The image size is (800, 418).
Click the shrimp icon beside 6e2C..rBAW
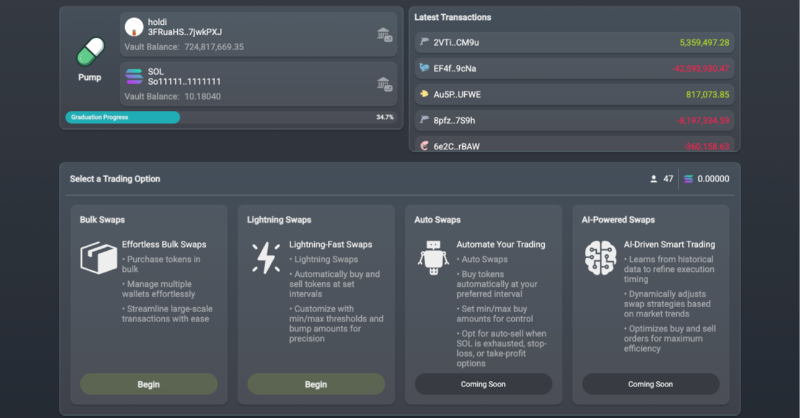pyautogui.click(x=424, y=146)
